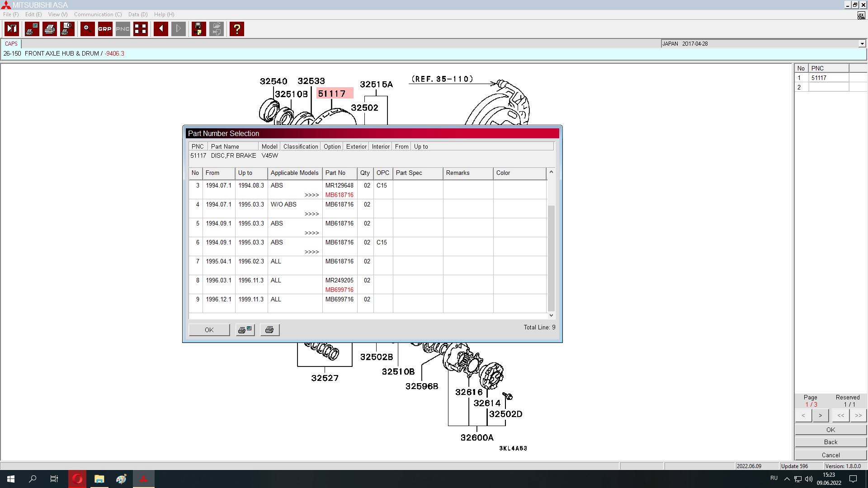
Task: Click the print screen toolbar icon
Action: [32, 29]
